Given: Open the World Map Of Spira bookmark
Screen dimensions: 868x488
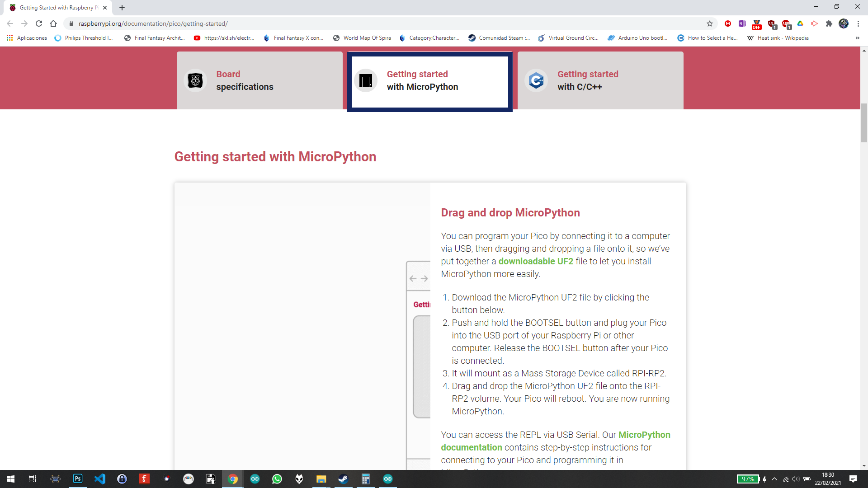Looking at the screenshot, I should 362,38.
